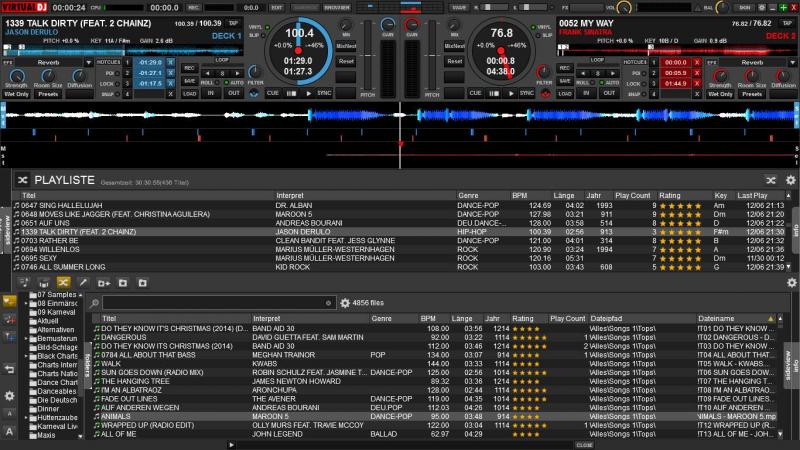
Task: Enable POI option on deck 1
Action: coord(118,73)
